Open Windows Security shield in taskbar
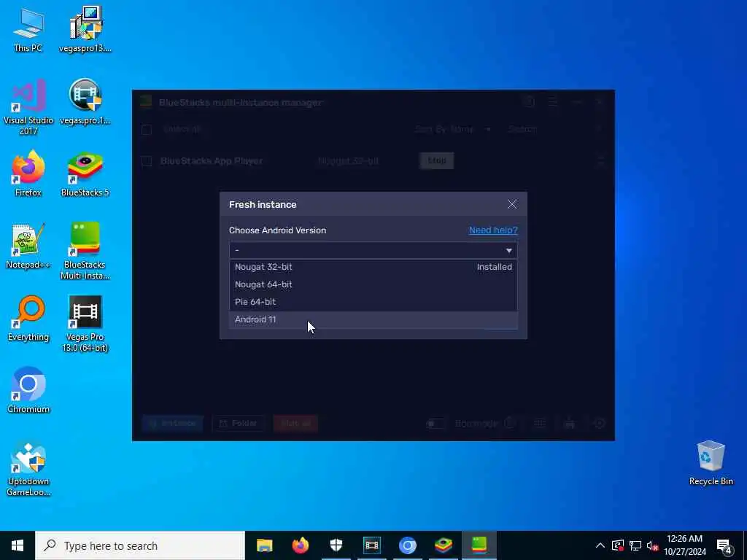The width and height of the screenshot is (747, 560). [x=336, y=545]
